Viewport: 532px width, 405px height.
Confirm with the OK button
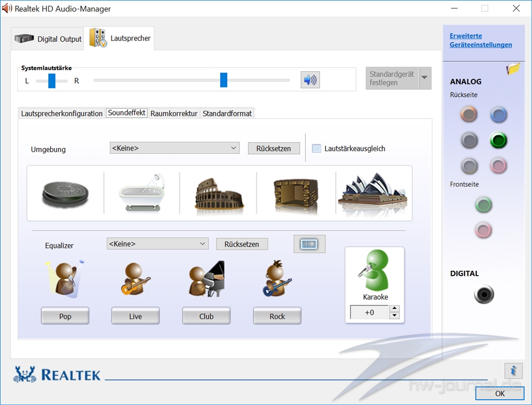[500, 393]
